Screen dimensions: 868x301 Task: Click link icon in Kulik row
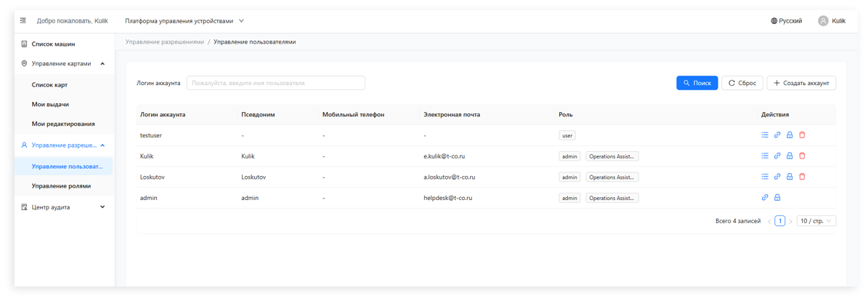777,156
